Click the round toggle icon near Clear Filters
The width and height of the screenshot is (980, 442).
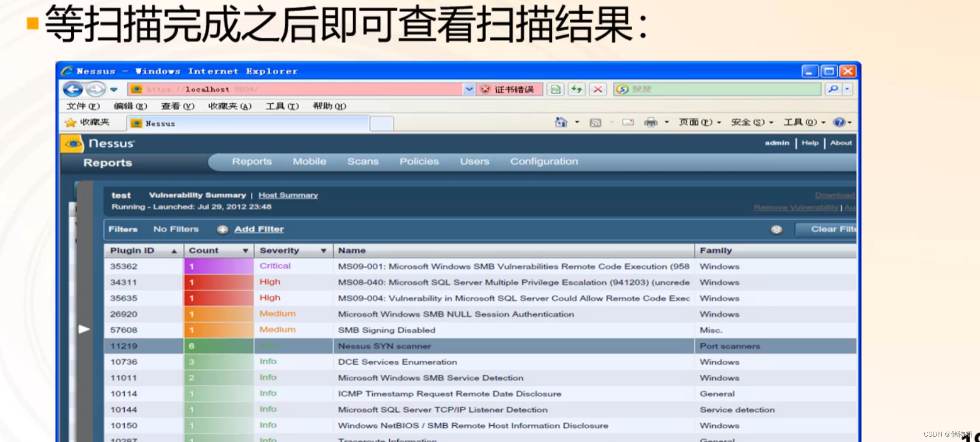[x=776, y=230]
